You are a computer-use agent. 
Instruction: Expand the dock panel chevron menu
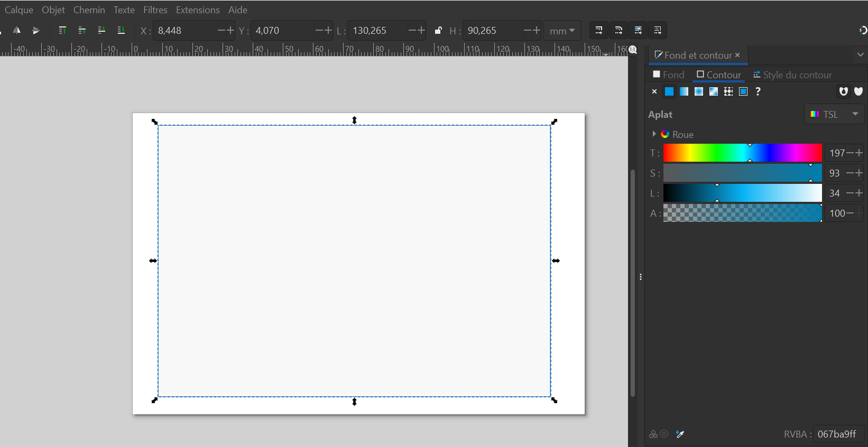click(861, 54)
